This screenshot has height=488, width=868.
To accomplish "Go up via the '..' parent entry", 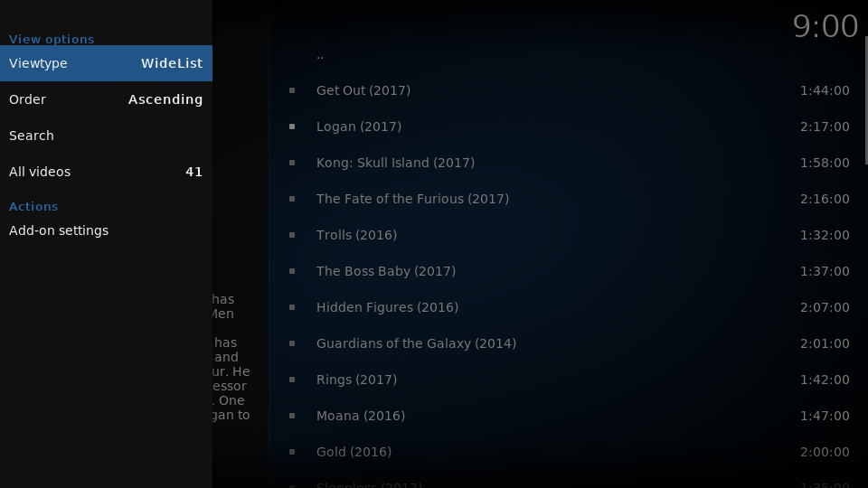I will 320,55.
